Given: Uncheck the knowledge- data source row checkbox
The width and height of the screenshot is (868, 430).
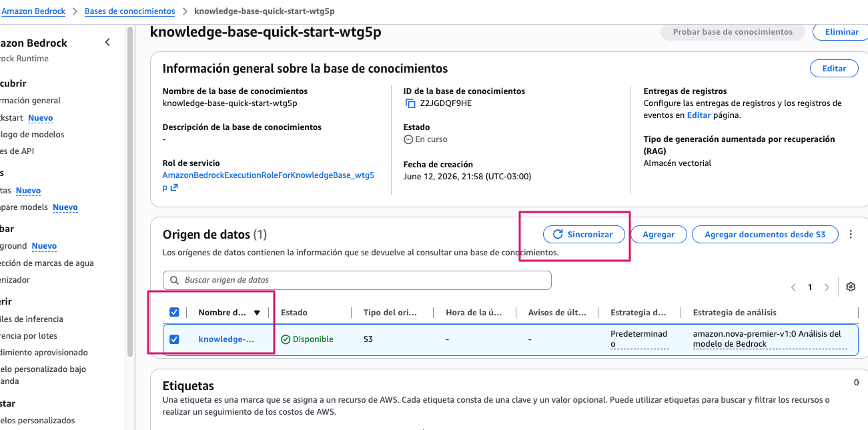Looking at the screenshot, I should [174, 339].
